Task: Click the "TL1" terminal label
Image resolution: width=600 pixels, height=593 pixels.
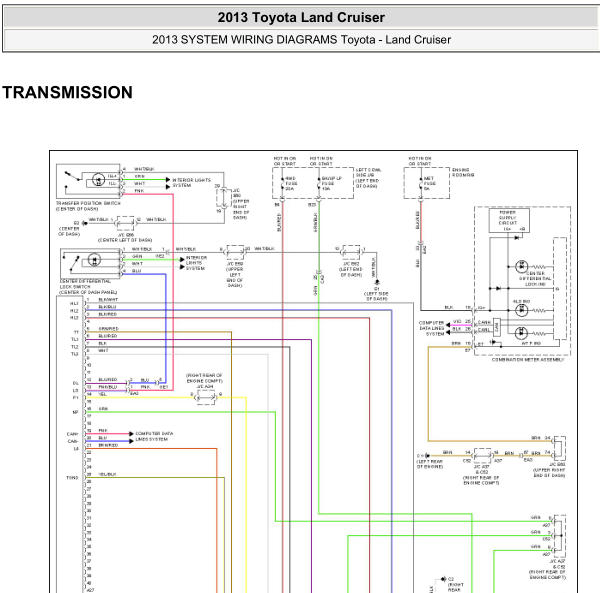Action: 75,340
